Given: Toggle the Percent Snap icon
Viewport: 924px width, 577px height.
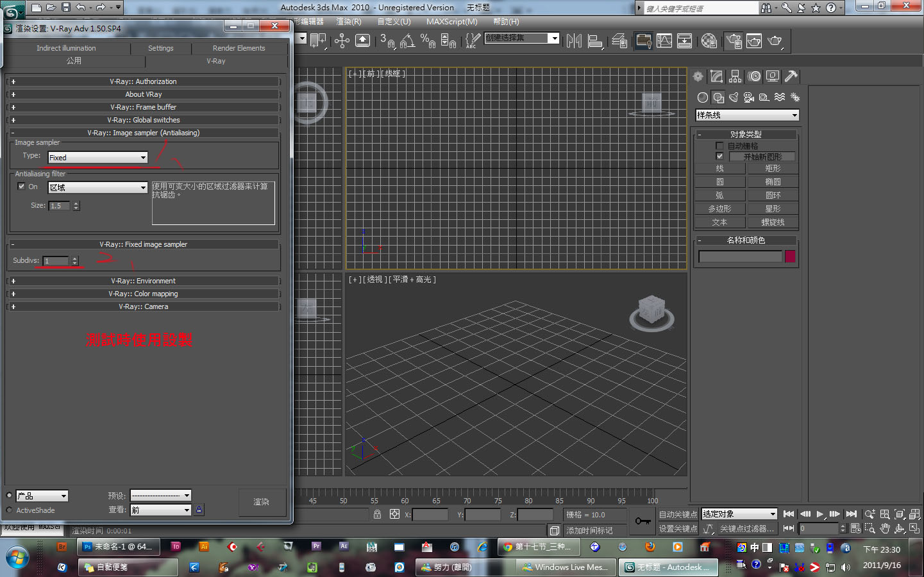Looking at the screenshot, I should click(428, 41).
